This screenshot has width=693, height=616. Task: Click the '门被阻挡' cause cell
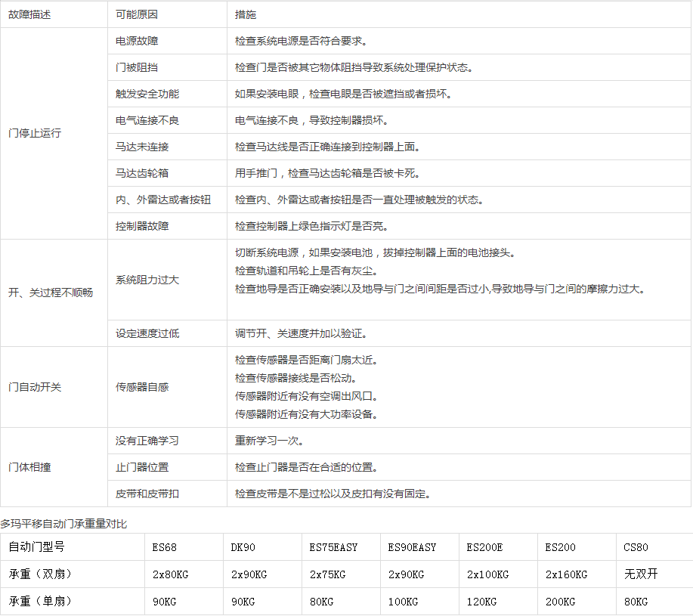[x=137, y=67]
